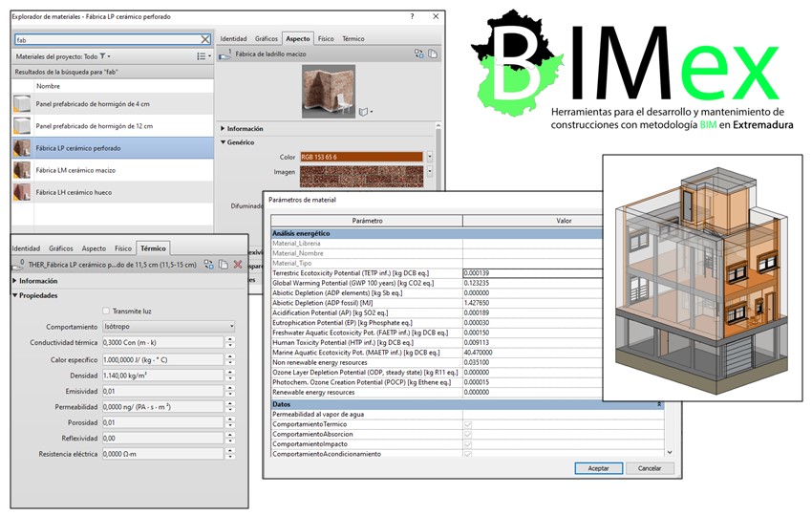Select the Aspecto tab in the lower thermal panel
This screenshot has width=812, height=516.
(94, 248)
